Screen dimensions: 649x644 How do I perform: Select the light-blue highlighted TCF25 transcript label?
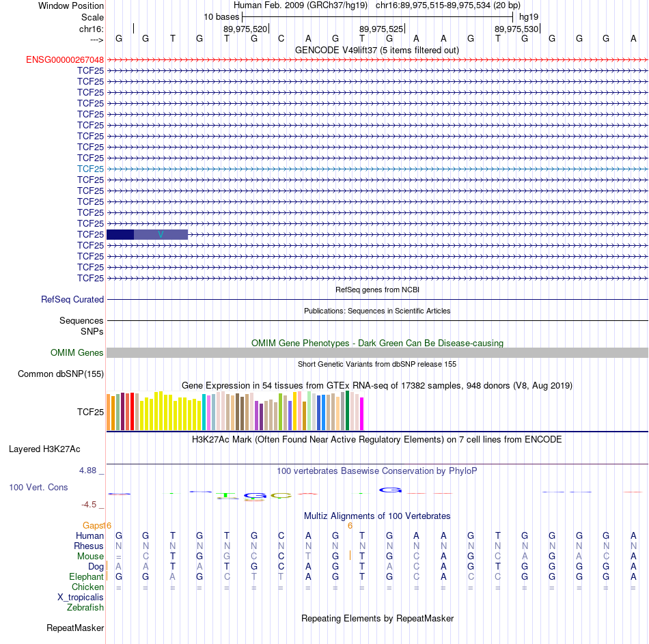point(90,169)
